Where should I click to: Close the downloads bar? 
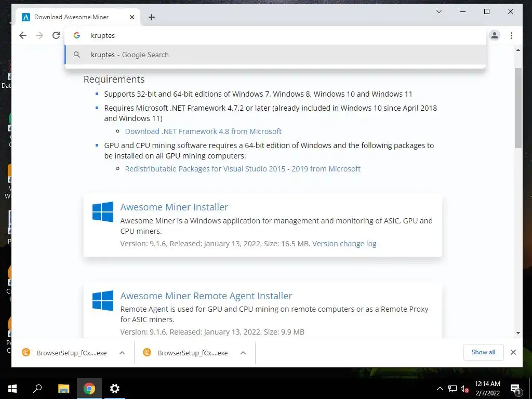pos(513,352)
